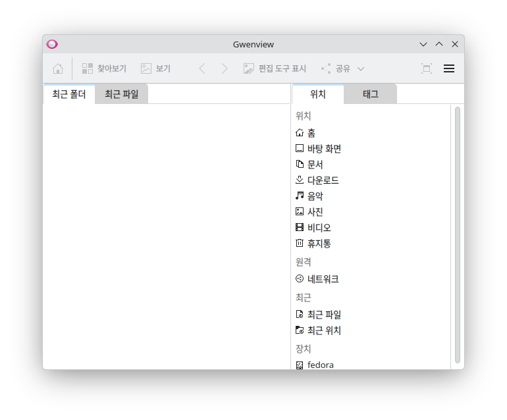The image size is (507, 420).
Task: Maximize the Gwenview window
Action: [439, 44]
